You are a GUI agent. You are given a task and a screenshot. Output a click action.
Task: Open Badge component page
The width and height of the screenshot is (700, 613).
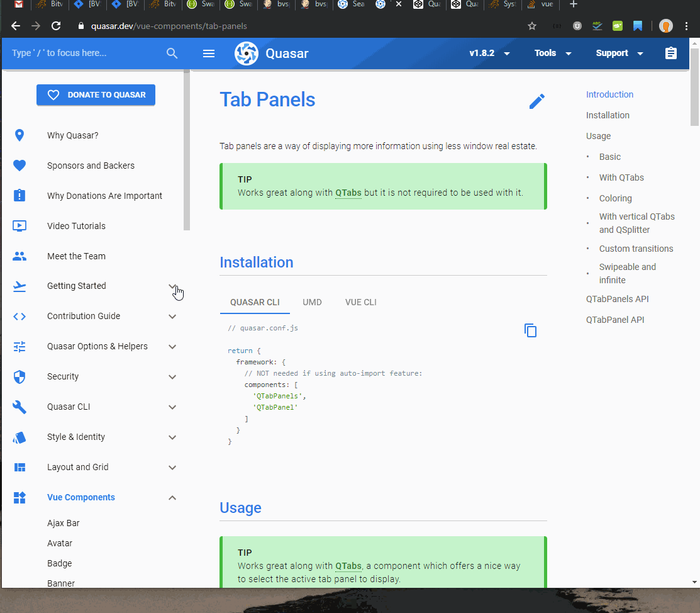point(59,563)
